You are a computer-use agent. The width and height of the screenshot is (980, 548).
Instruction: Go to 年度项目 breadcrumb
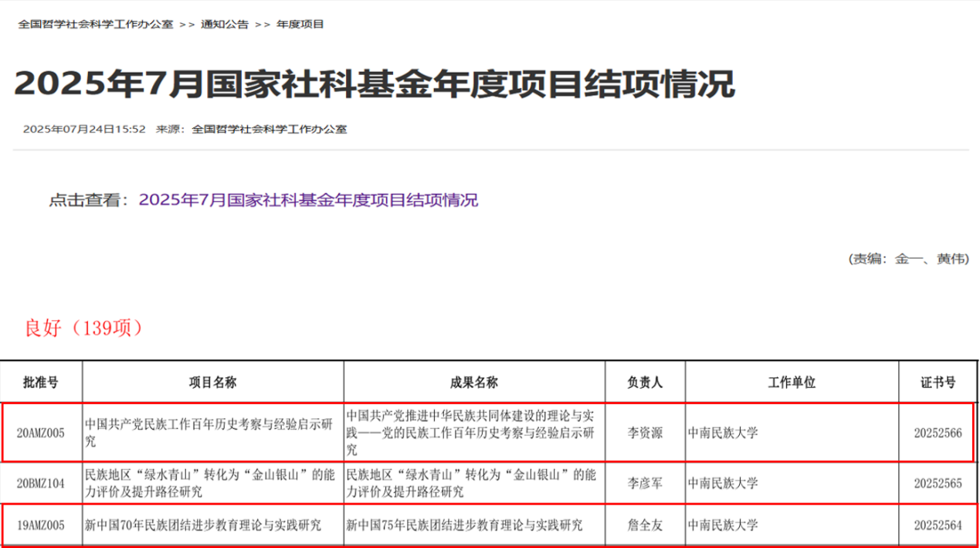(x=300, y=24)
